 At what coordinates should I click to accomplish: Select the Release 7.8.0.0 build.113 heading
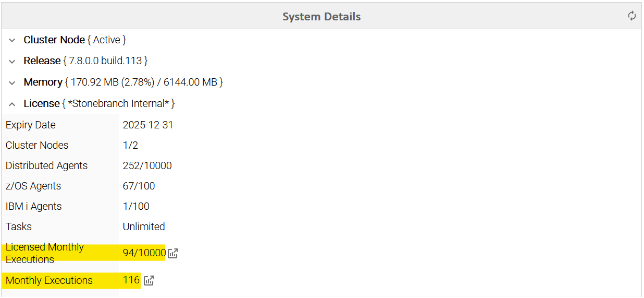[85, 61]
